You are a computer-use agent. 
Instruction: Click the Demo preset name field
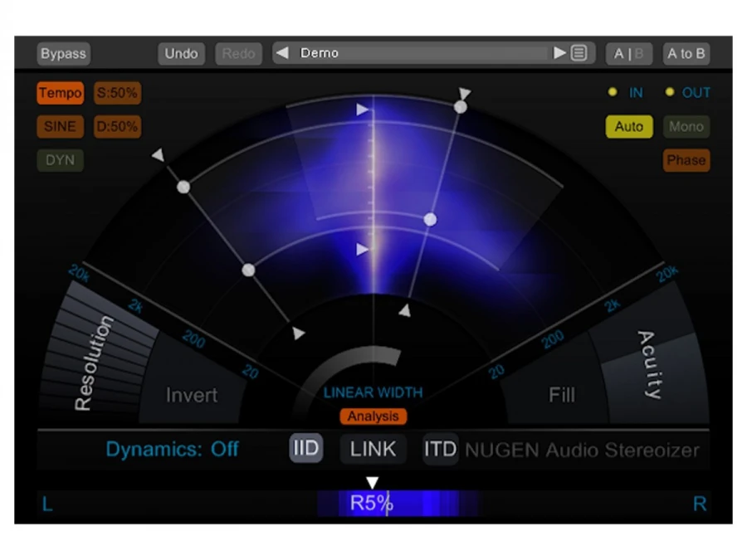pyautogui.click(x=419, y=53)
